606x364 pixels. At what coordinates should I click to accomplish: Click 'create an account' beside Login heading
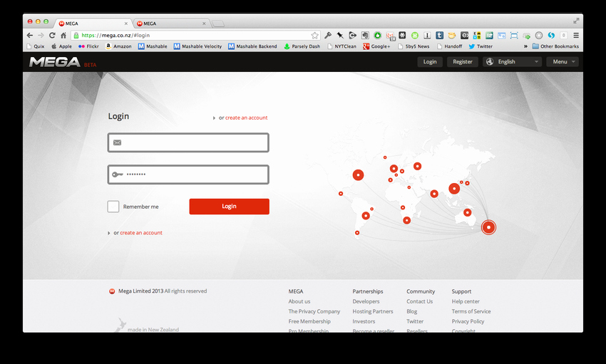pos(246,118)
